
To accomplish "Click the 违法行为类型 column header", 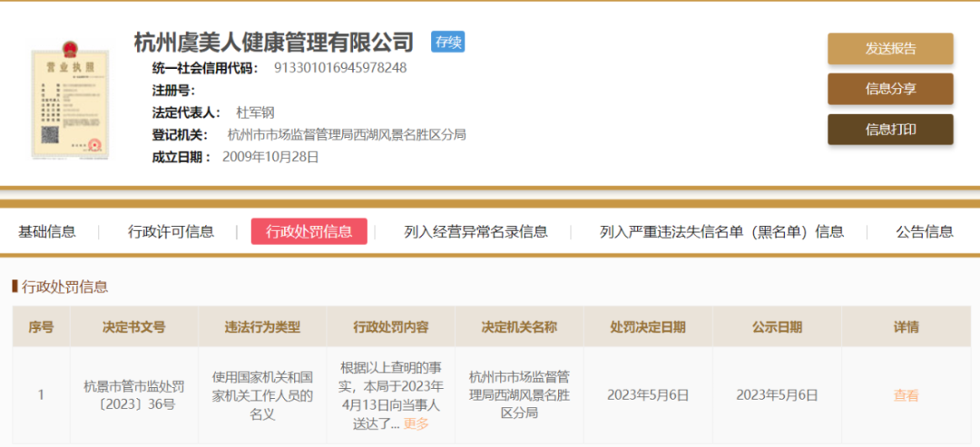I will pos(262,327).
